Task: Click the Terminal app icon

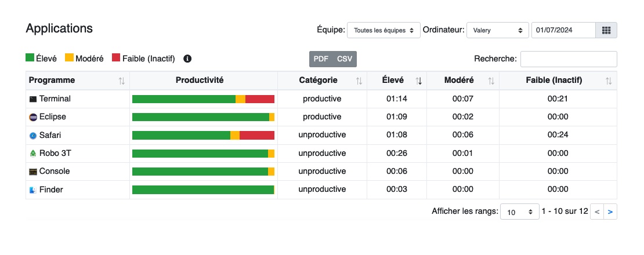Action: click(33, 99)
